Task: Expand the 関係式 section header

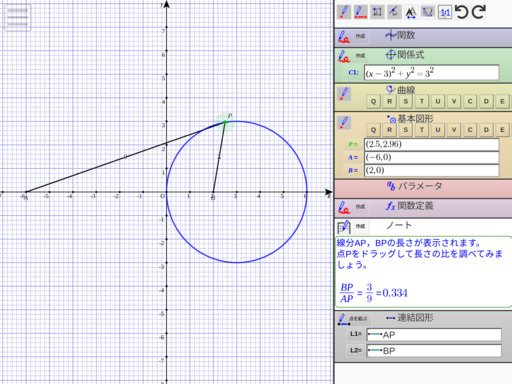Action: 405,55
